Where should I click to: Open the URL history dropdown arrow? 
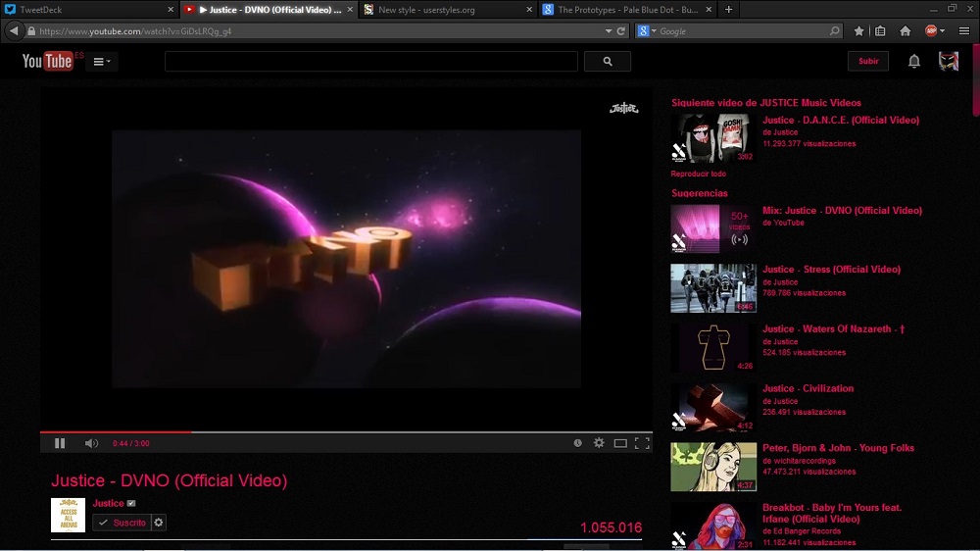point(609,30)
